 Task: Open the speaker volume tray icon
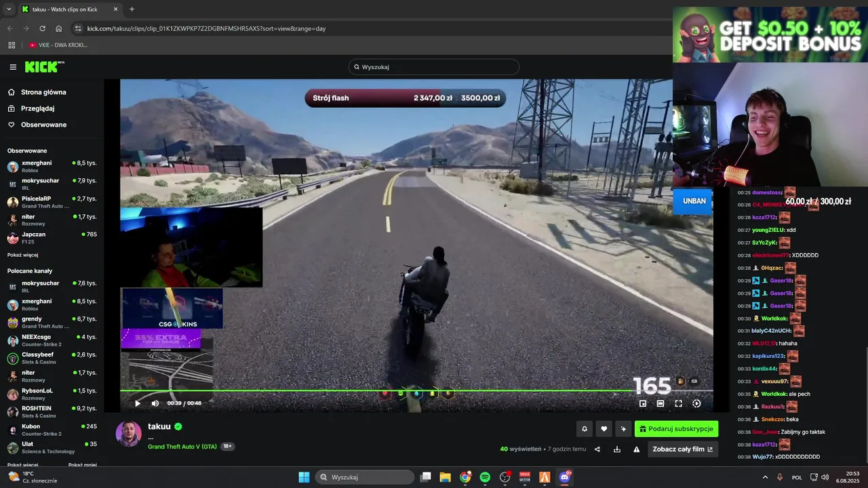(x=825, y=477)
